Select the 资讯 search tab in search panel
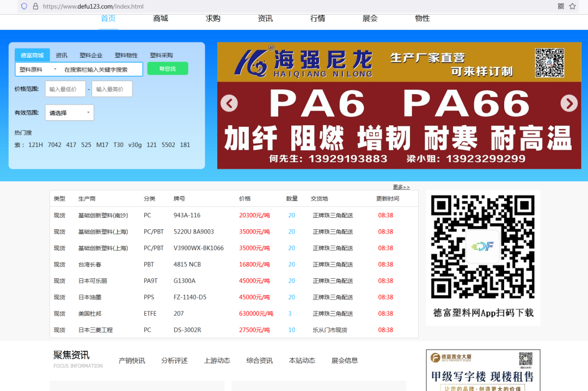This screenshot has height=391, width=588. tap(62, 55)
